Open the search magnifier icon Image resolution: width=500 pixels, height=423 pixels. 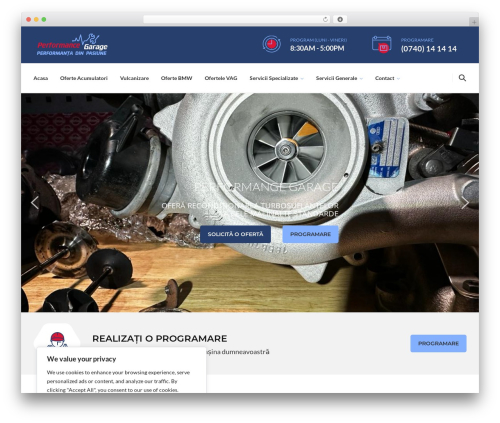pyautogui.click(x=462, y=78)
